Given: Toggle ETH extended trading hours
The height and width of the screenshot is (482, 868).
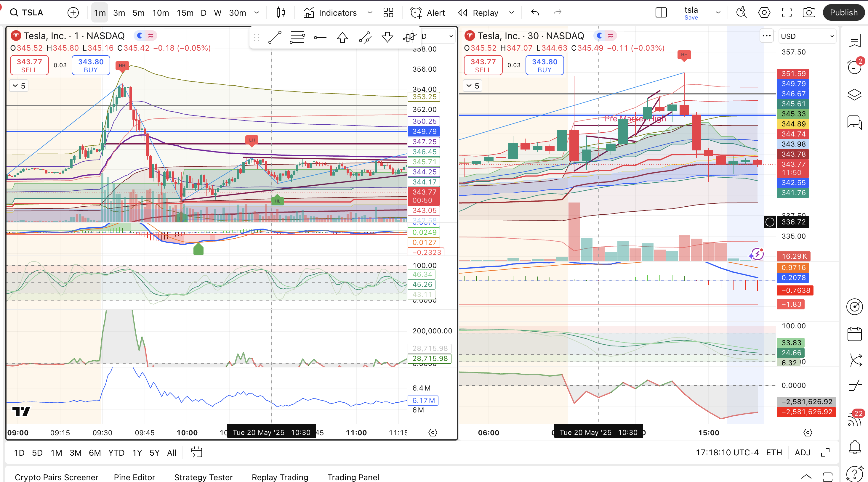Looking at the screenshot, I should click(x=774, y=452).
